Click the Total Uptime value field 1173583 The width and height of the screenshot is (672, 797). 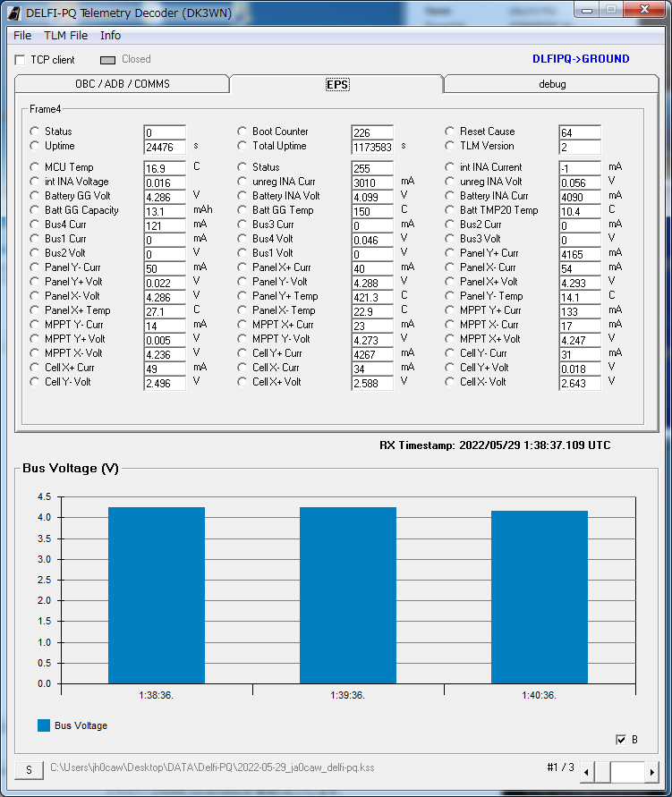(x=372, y=147)
